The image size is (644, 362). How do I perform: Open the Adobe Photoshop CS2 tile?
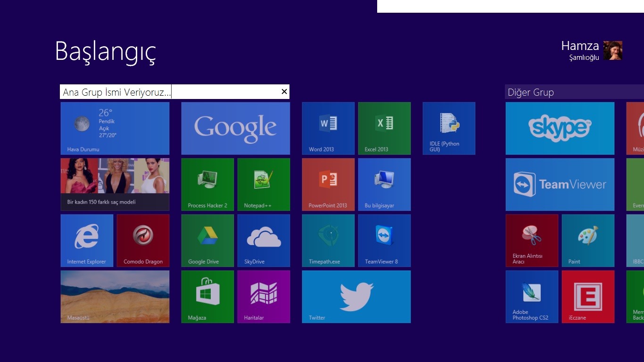click(532, 296)
